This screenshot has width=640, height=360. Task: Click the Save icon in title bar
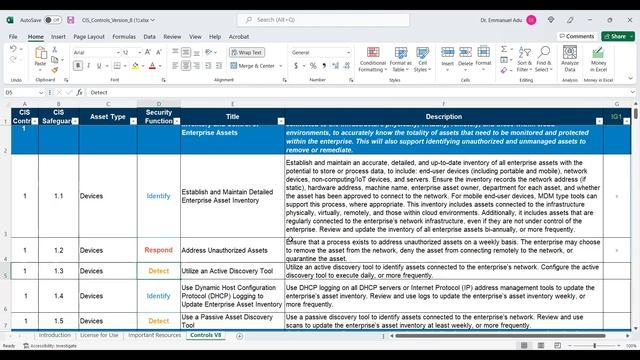[x=71, y=20]
